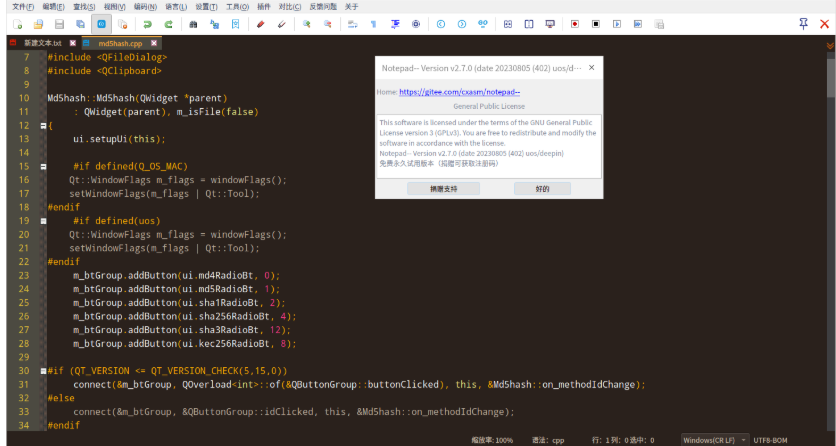The image size is (836, 446).
Task: Open a file using the folder icon
Action: pos(38,24)
